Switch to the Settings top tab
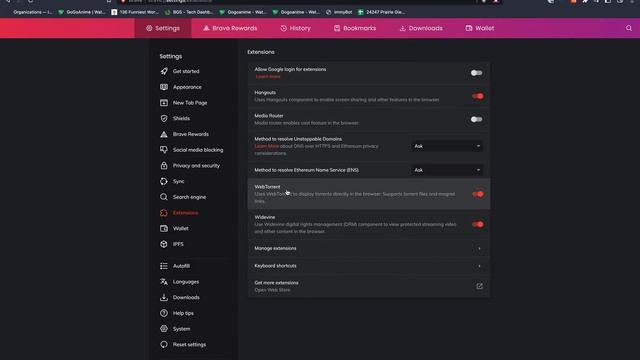The image size is (640, 360). click(x=163, y=28)
